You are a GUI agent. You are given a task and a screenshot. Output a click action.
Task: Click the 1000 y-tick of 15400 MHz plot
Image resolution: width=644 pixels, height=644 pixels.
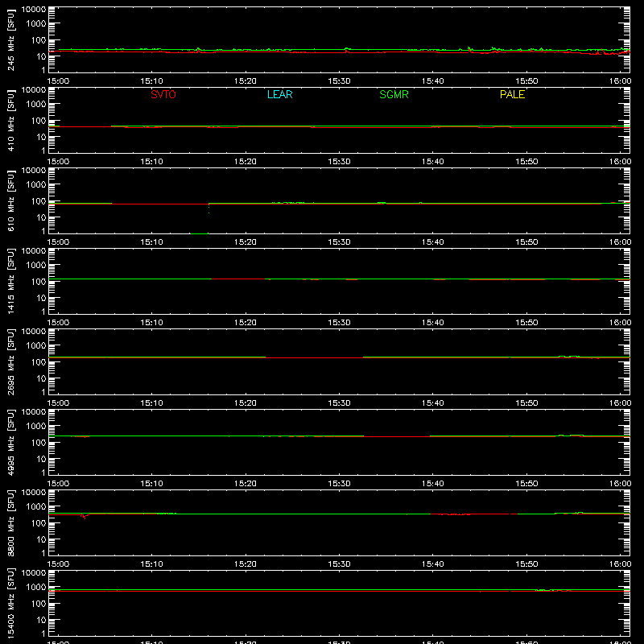[x=36, y=588]
